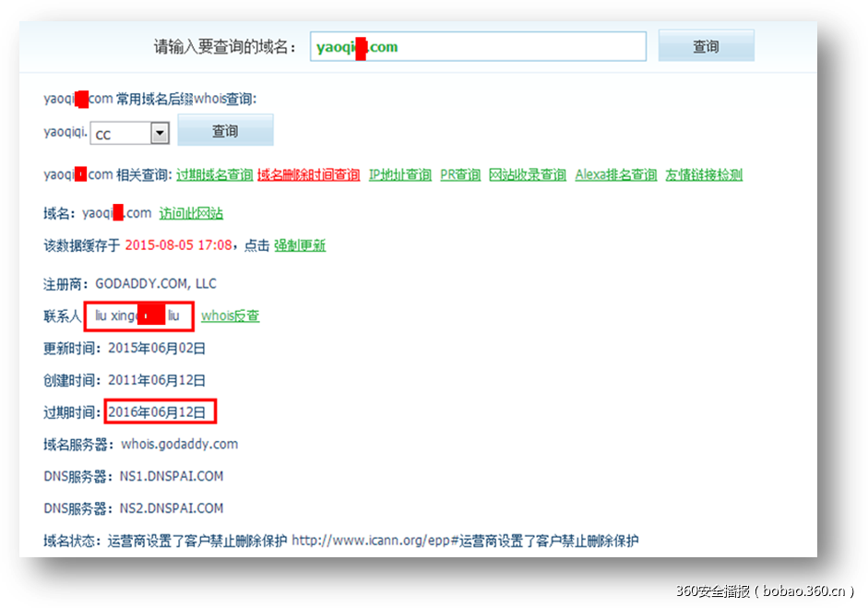This screenshot has width=868, height=608.
Task: Click the 查询 button next to the suffix selector
Action: (x=224, y=130)
